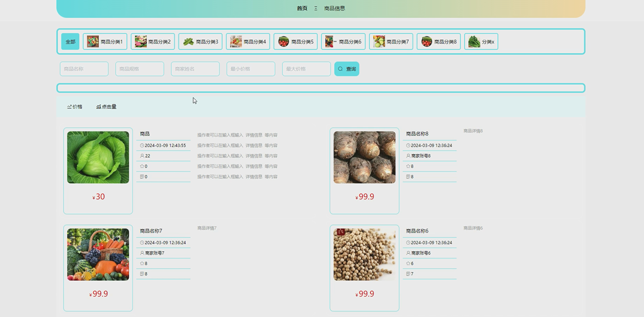Filter by 商品分类8 category

point(439,41)
